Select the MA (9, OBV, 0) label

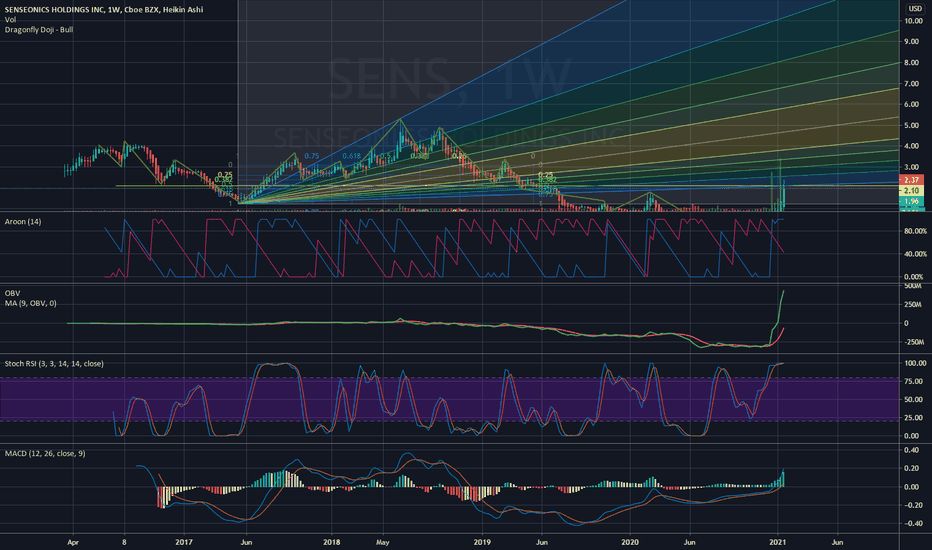pos(31,303)
